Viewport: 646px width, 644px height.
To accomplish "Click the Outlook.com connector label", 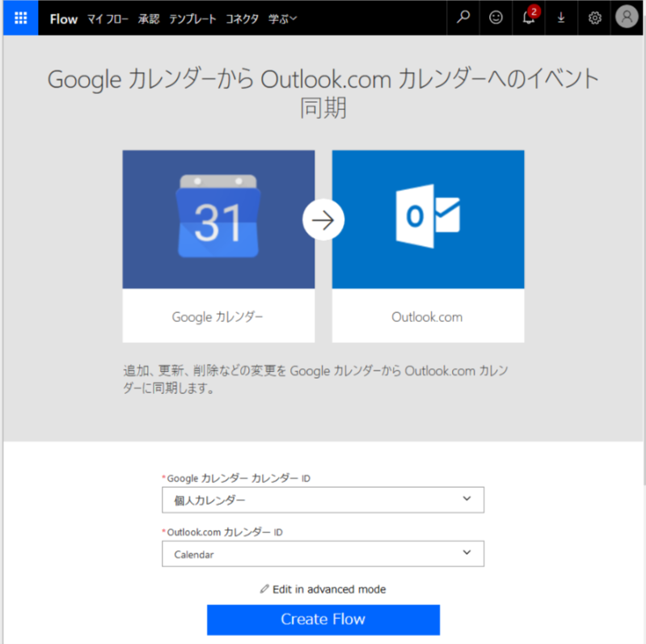I will pyautogui.click(x=427, y=316).
